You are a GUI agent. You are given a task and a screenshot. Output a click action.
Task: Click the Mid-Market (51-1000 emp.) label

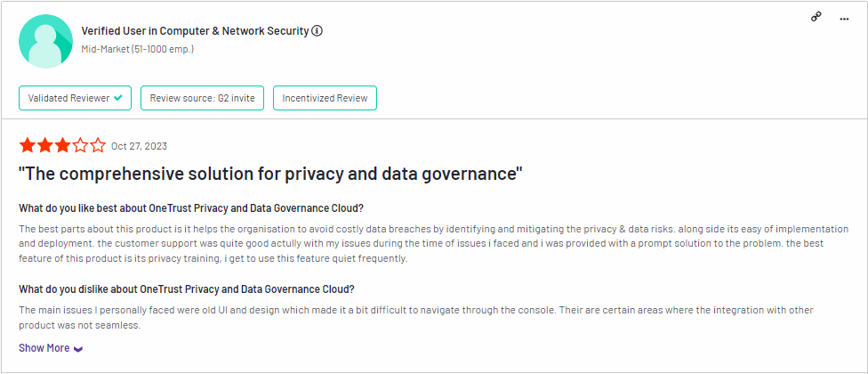(x=137, y=49)
